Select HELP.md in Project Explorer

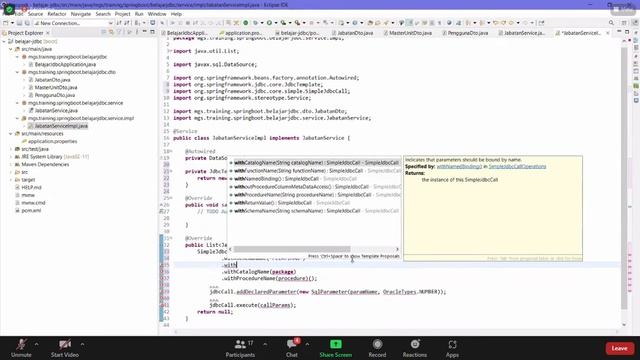coord(31,188)
